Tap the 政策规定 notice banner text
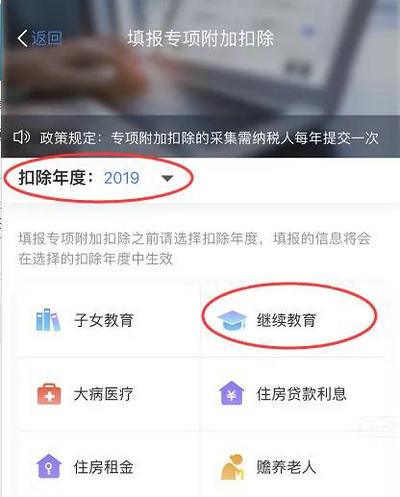This screenshot has width=400, height=497. [x=209, y=138]
